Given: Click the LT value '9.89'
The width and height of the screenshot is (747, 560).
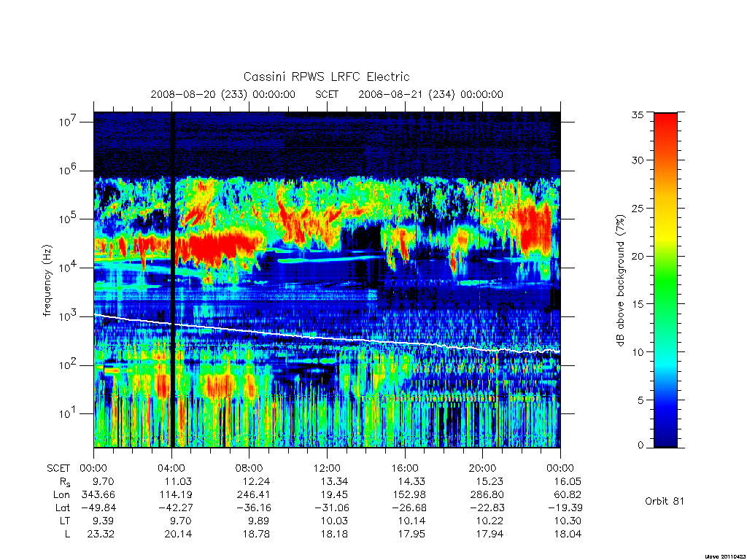Looking at the screenshot, I should coord(259,521).
